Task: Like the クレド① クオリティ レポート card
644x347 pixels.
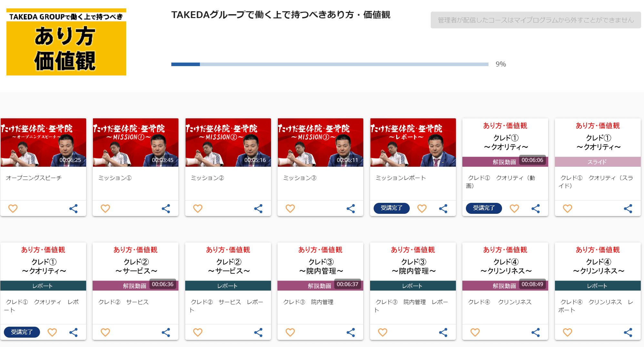Action: pyautogui.click(x=52, y=332)
